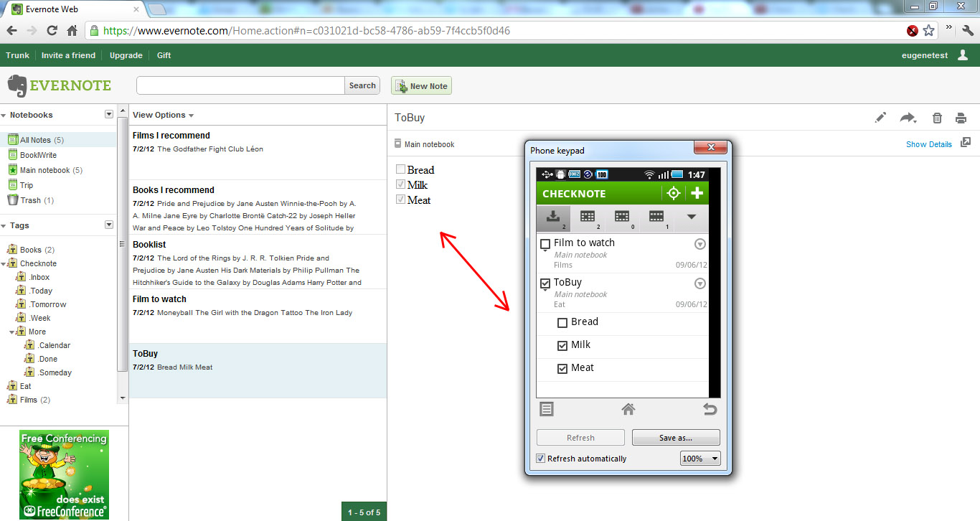Tap the plus icon in Checknote header
Screen dimensions: 980x521
coord(697,193)
